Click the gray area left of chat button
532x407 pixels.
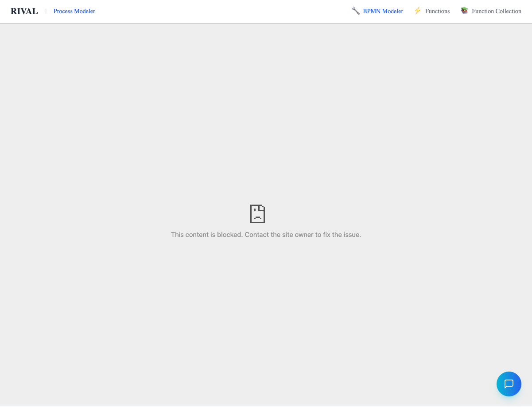click(x=443, y=384)
